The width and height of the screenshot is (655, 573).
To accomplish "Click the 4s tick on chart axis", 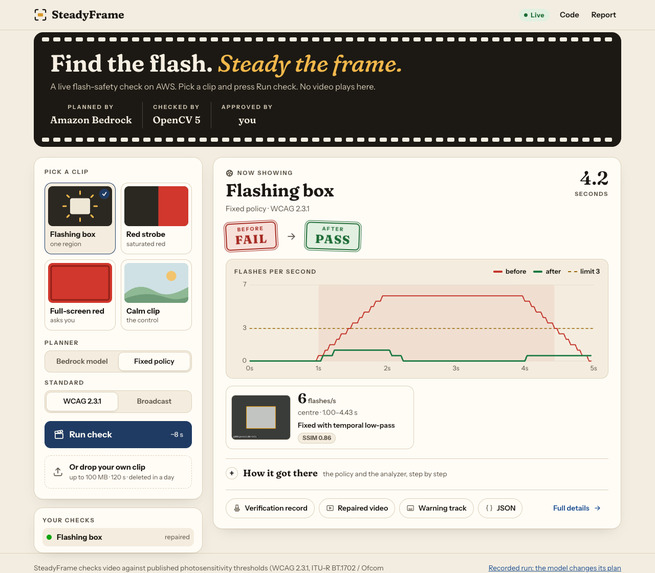I will (525, 368).
